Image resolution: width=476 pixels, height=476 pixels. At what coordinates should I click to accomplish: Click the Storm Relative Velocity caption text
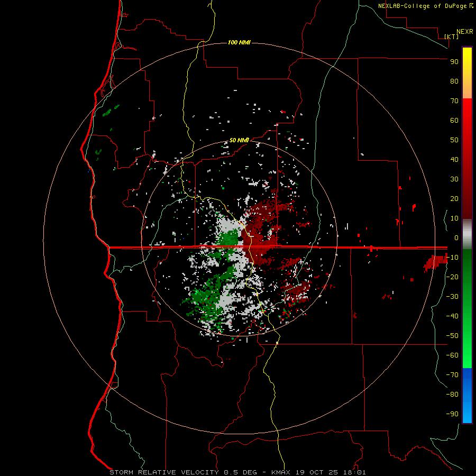click(237, 472)
